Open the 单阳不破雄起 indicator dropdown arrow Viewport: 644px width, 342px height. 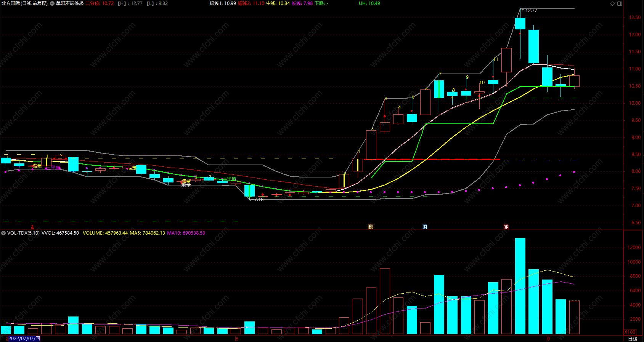point(52,3)
